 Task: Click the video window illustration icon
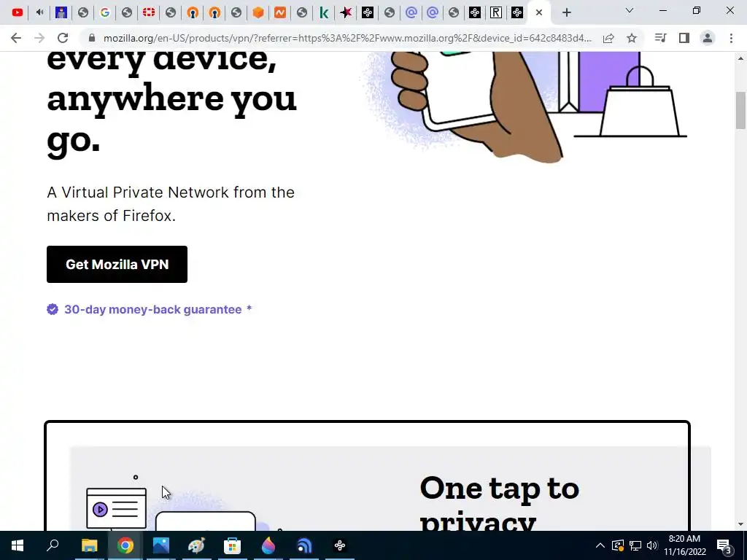116,508
